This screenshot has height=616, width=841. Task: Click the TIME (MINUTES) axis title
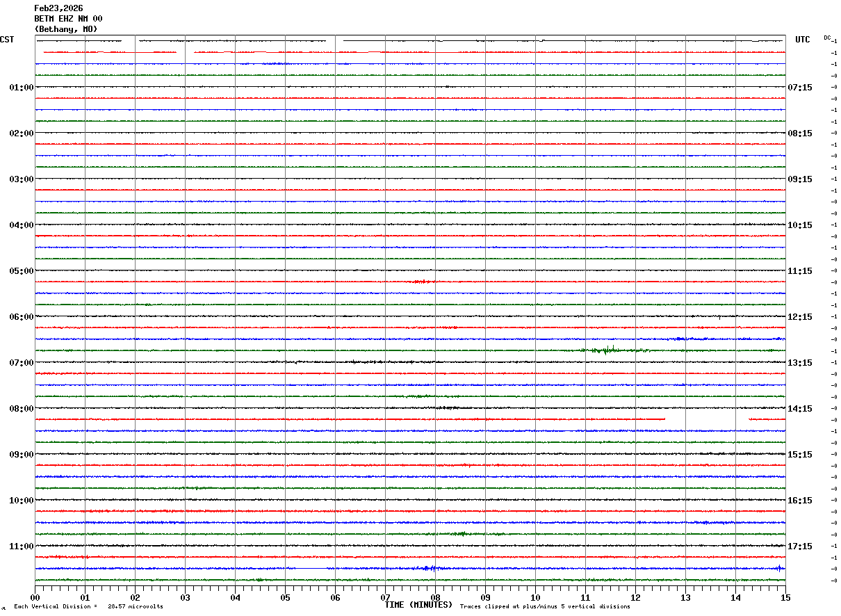click(x=418, y=605)
